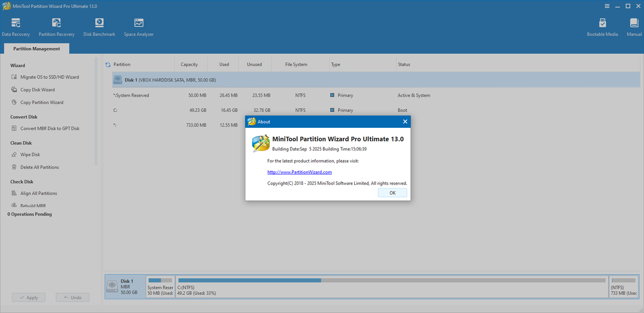Viewport: 644px width, 313px height.
Task: Click the Convert Disk section heading
Action: pos(24,117)
